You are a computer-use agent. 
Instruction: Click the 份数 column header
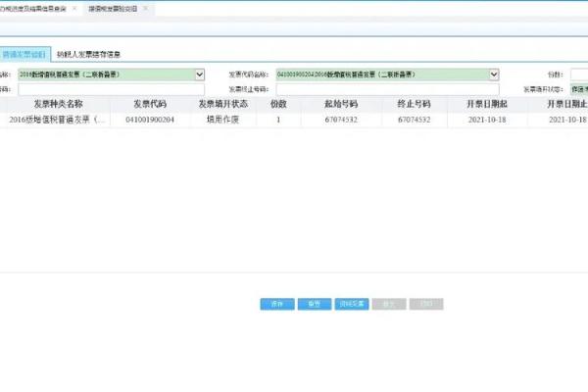[x=278, y=104]
